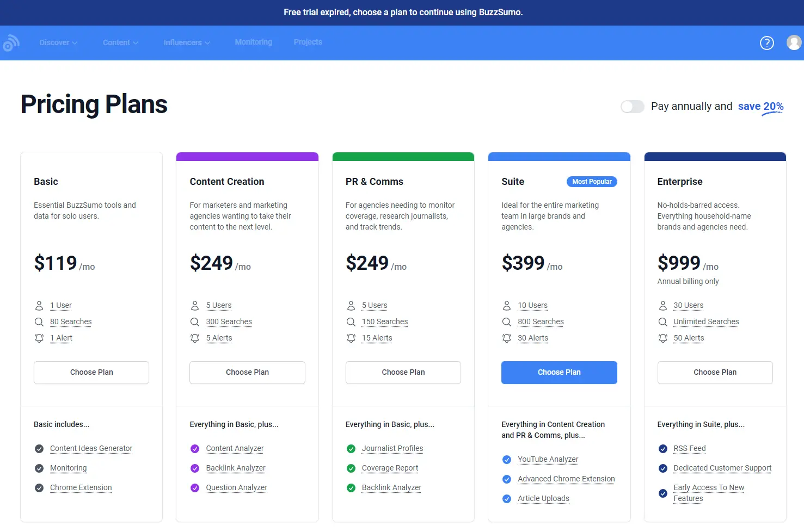Click the search icon beside 800 Searches
Screen dimensions: 804x532
[507, 321]
